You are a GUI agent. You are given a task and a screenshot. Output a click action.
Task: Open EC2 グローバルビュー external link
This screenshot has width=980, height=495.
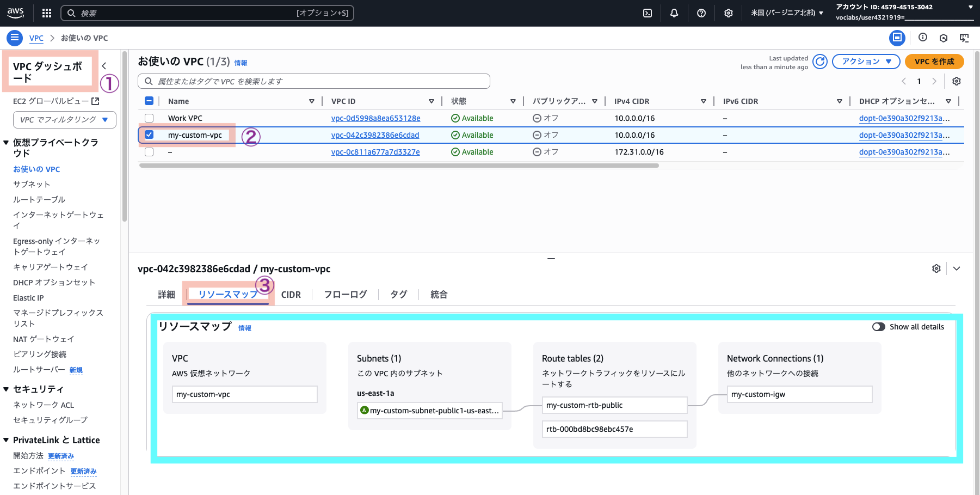(x=56, y=101)
